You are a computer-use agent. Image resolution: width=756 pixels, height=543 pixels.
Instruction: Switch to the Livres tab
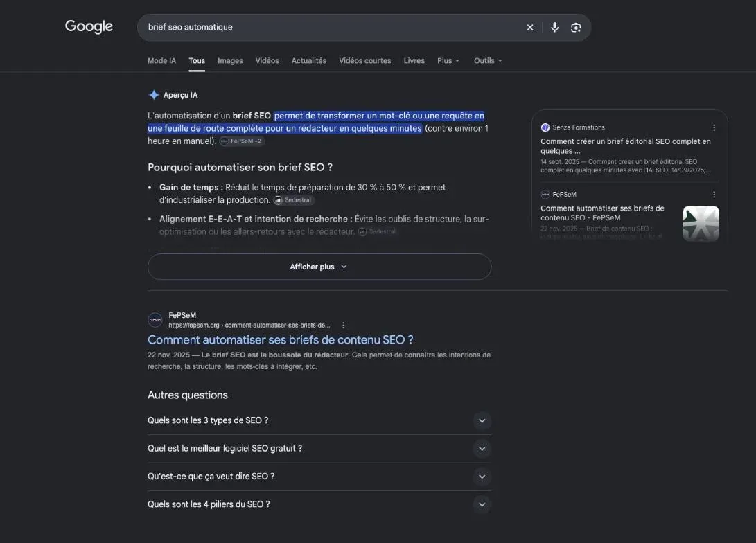pyautogui.click(x=414, y=61)
